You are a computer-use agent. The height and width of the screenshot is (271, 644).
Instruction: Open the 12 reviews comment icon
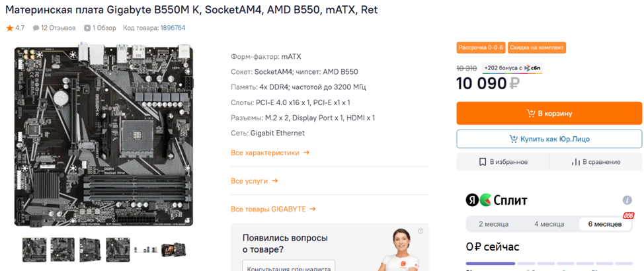coord(36,28)
